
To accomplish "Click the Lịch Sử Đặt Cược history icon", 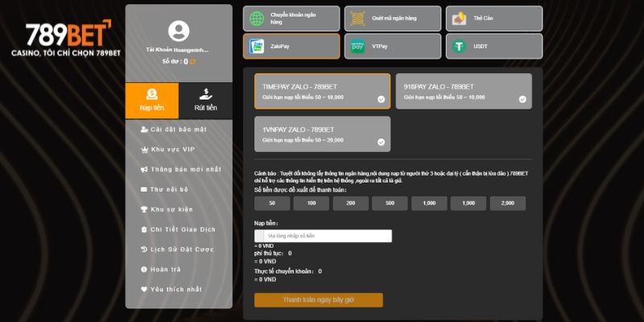I will point(144,250).
